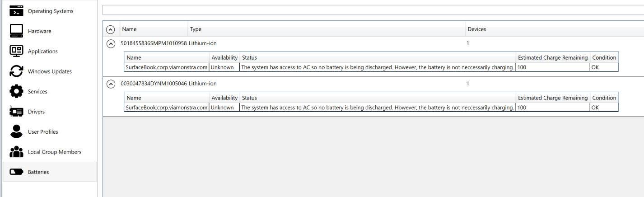Click the Hardware monitor icon
644x197 pixels.
tap(16, 31)
